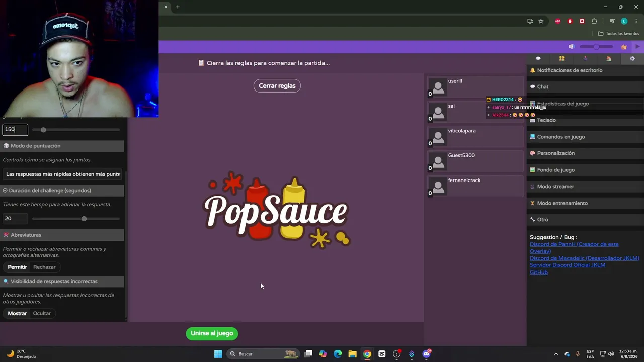The image size is (644, 362).
Task: Expand the Personalización section
Action: (585, 153)
